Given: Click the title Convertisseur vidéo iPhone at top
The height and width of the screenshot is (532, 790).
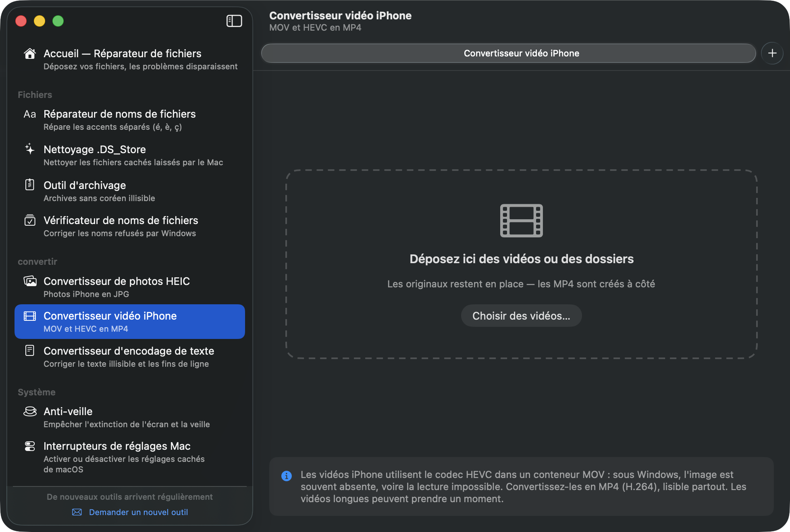Looking at the screenshot, I should (340, 16).
